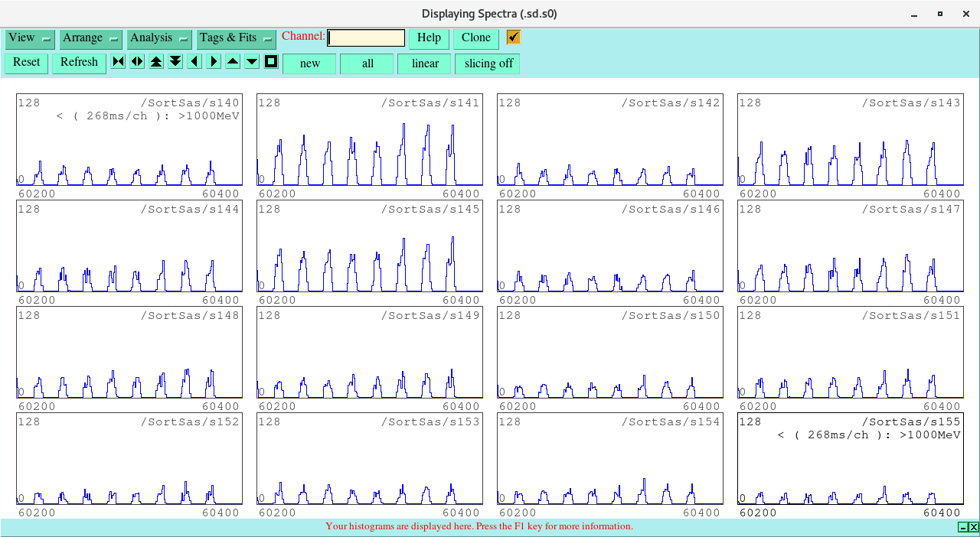The width and height of the screenshot is (980, 537).
Task: Expand the Arrange dropdown menu
Action: (x=91, y=38)
